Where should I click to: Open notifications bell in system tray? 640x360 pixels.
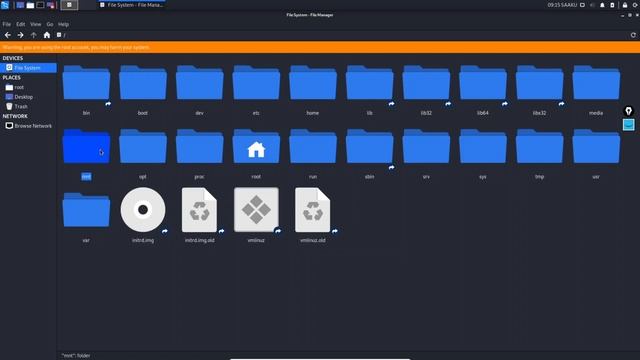click(x=602, y=5)
